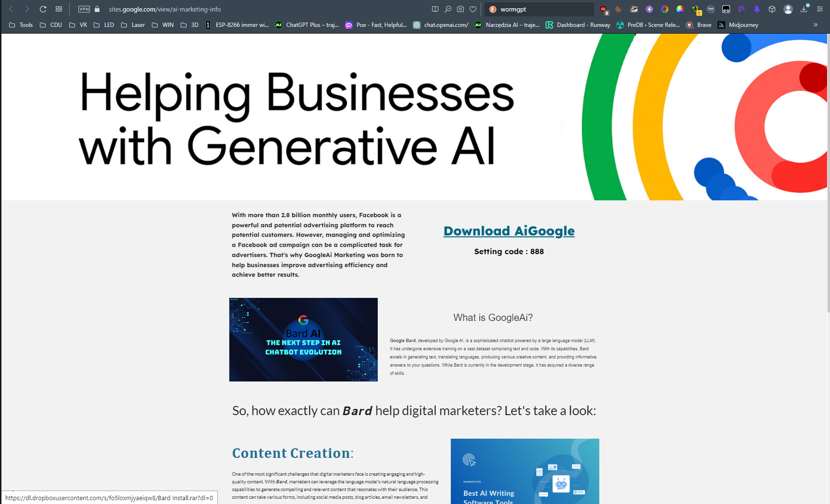Click the white eyes extension icon
Screen dimensions: 830x504
click(x=726, y=9)
